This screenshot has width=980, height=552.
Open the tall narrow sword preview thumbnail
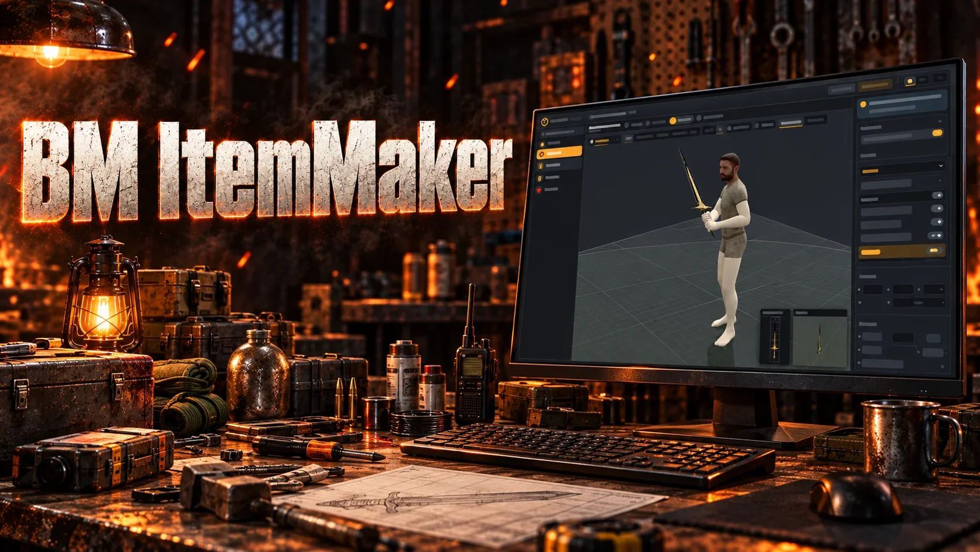pyautogui.click(x=775, y=338)
